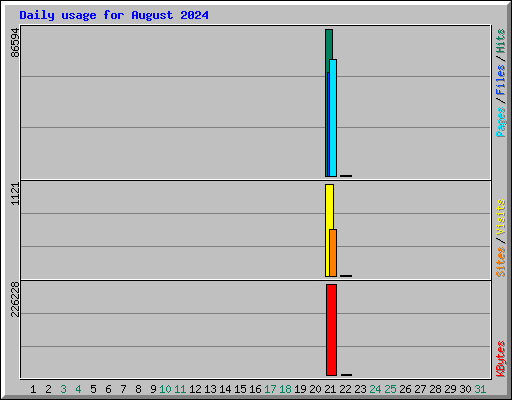This screenshot has height=400, width=512.
Task: Click green day 10 on the x-axis
Action: pos(165,389)
